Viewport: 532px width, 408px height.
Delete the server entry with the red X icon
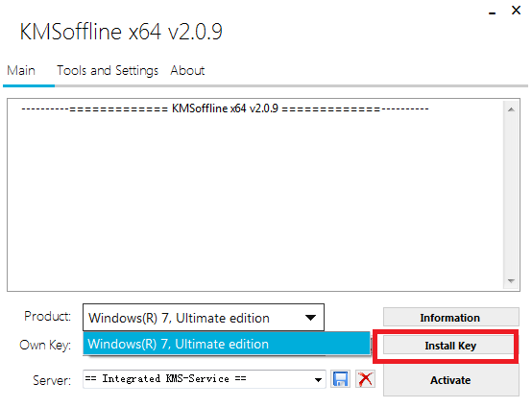click(x=366, y=379)
